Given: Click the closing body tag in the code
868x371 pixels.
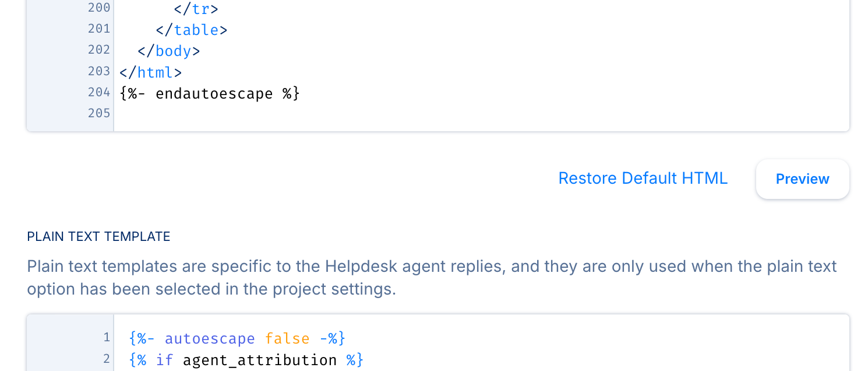Looking at the screenshot, I should tap(169, 51).
